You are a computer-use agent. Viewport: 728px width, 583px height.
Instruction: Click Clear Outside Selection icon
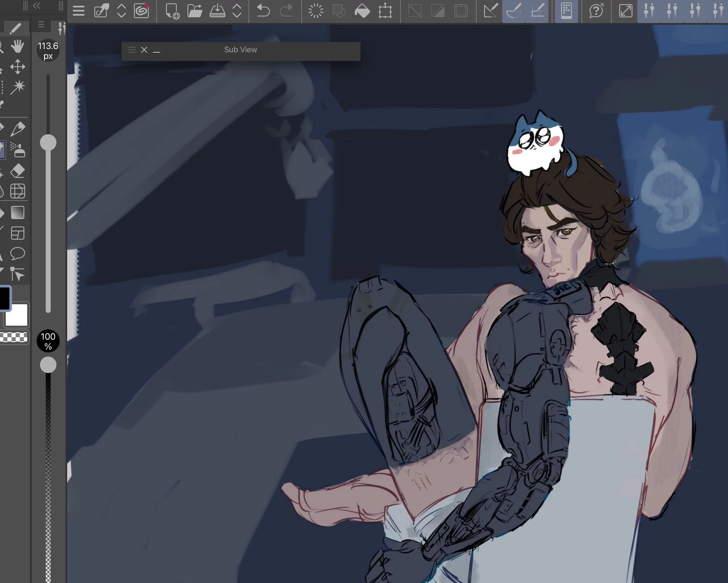click(x=339, y=11)
